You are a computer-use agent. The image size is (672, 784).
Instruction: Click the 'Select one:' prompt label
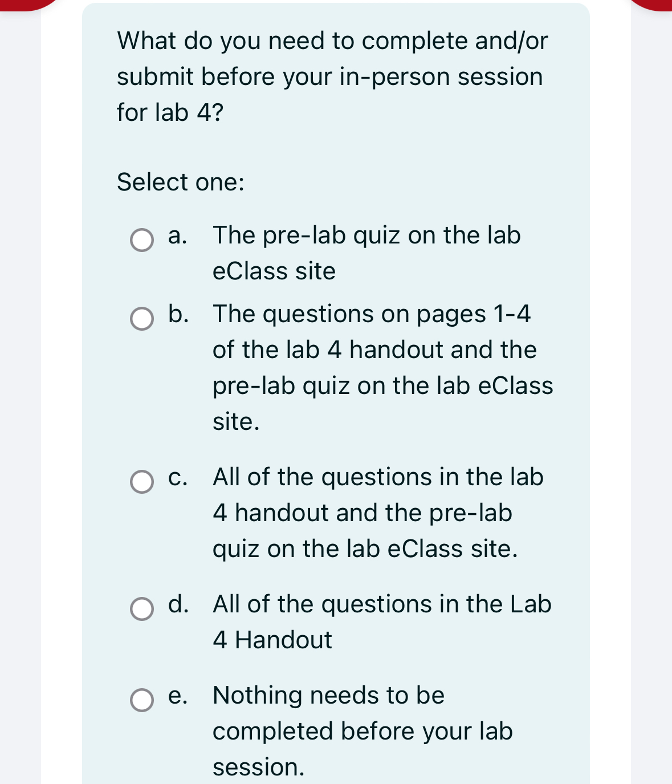click(x=181, y=182)
